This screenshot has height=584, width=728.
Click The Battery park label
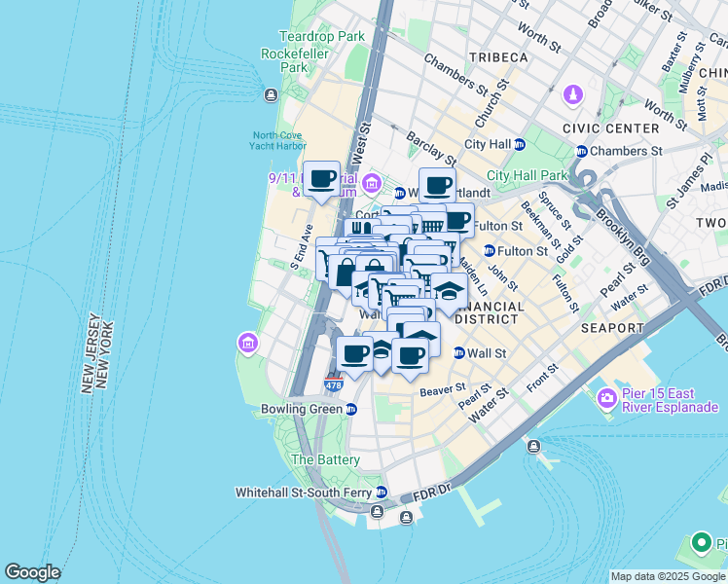(x=325, y=459)
